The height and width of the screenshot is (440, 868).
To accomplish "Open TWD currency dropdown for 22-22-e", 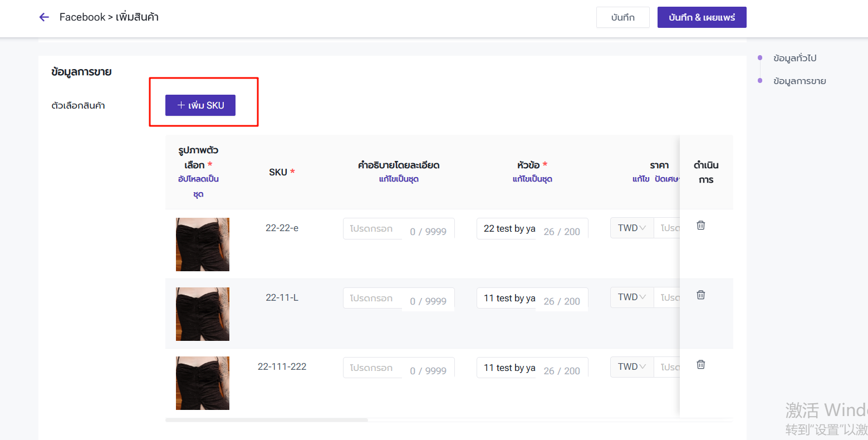I will pyautogui.click(x=631, y=228).
